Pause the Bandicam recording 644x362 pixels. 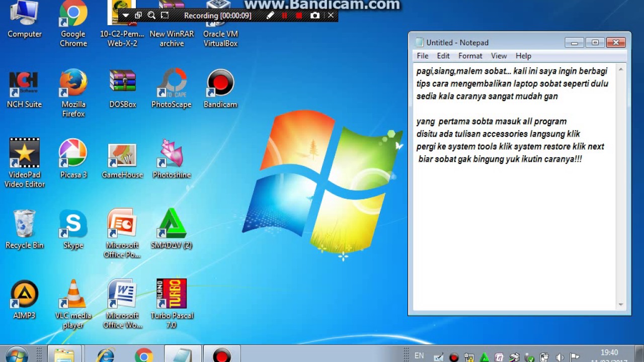click(284, 16)
